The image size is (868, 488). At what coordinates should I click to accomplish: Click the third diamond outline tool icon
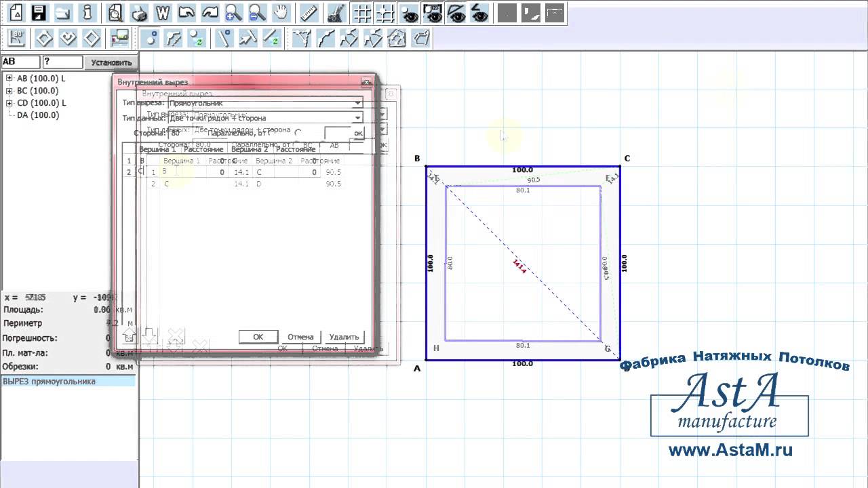[x=92, y=37]
